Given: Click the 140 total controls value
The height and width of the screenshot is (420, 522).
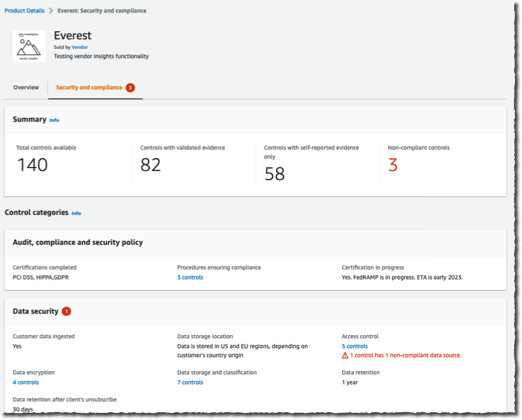Looking at the screenshot, I should pos(32,165).
